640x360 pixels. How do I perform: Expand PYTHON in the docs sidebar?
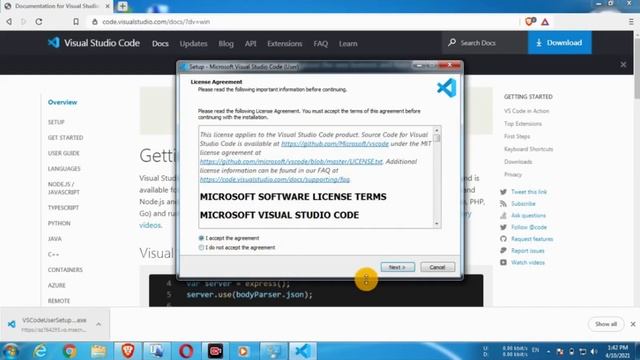pyautogui.click(x=59, y=223)
